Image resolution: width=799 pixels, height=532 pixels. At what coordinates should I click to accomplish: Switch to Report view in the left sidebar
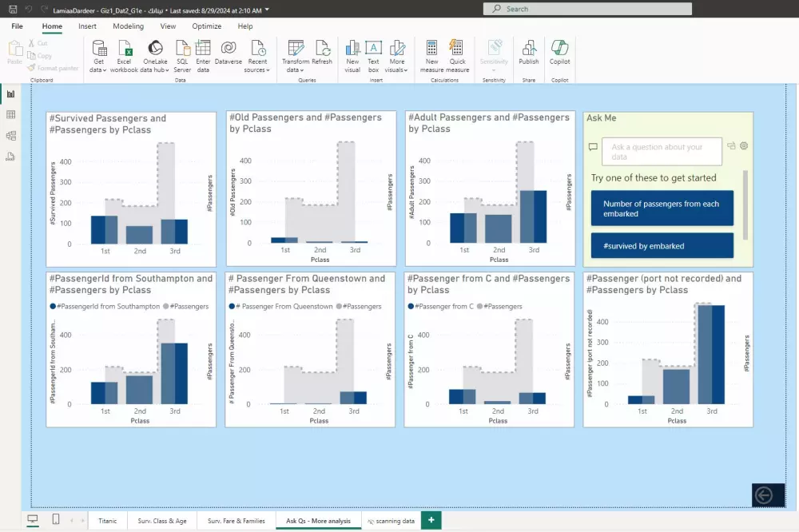pos(11,93)
